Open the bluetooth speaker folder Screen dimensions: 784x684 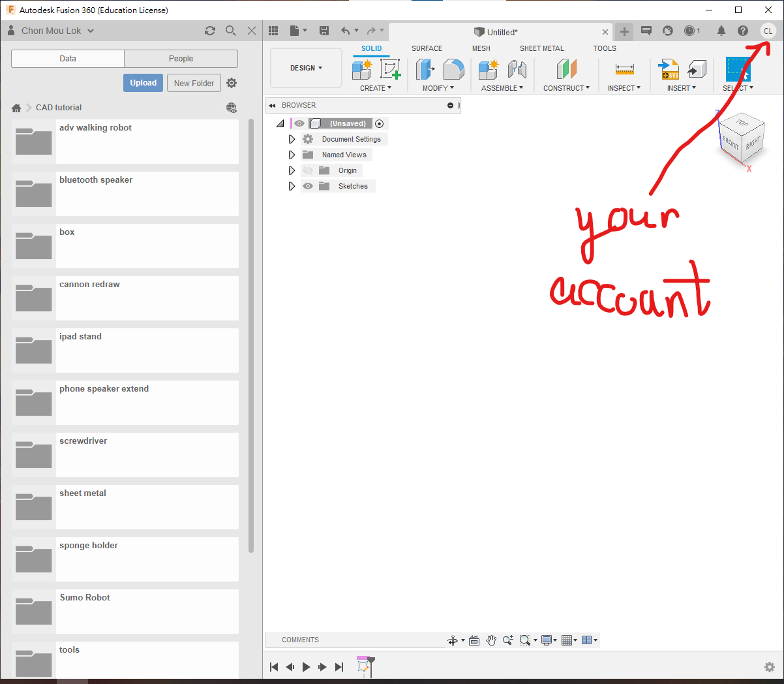[x=96, y=180]
